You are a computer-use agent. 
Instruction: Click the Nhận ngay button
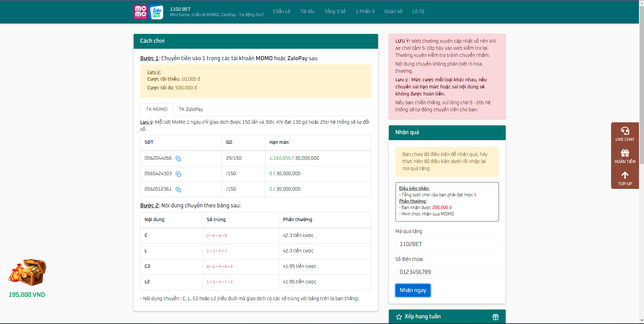click(x=413, y=290)
